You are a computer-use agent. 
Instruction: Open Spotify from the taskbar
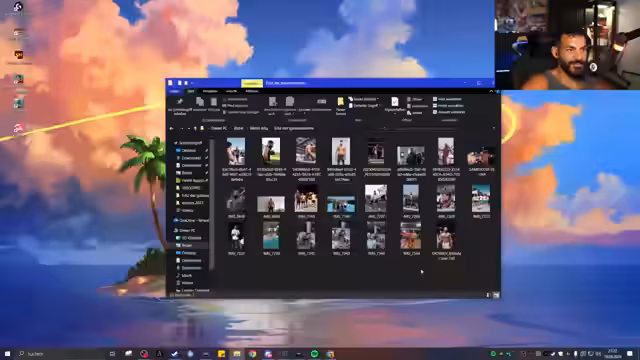(x=314, y=354)
